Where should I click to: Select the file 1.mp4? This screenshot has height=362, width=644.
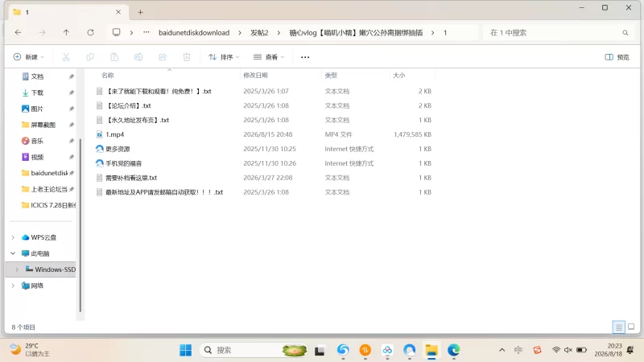pos(114,134)
